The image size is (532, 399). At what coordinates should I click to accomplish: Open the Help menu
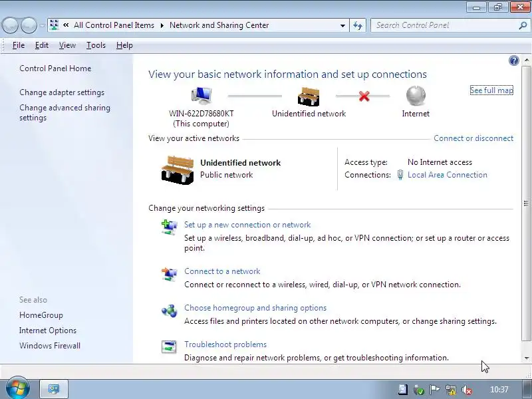[x=124, y=45]
